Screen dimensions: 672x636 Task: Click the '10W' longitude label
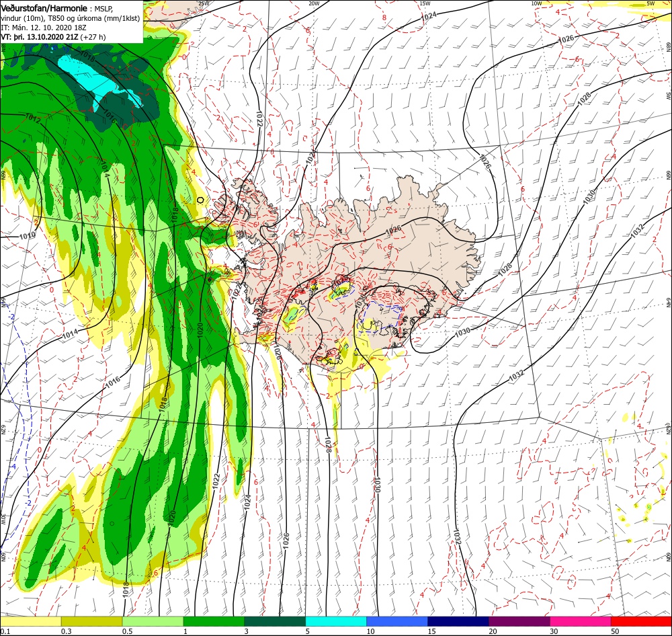point(536,3)
